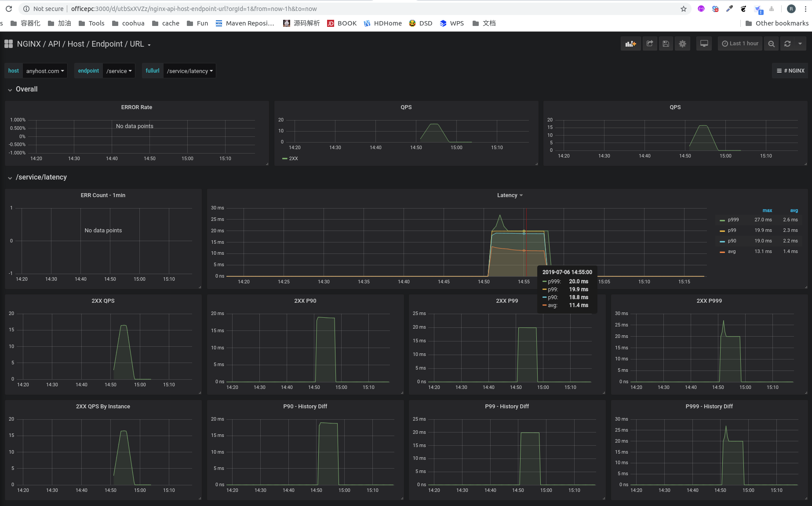Image resolution: width=812 pixels, height=506 pixels.
Task: Open the Share dashboard icon
Action: [650, 44]
